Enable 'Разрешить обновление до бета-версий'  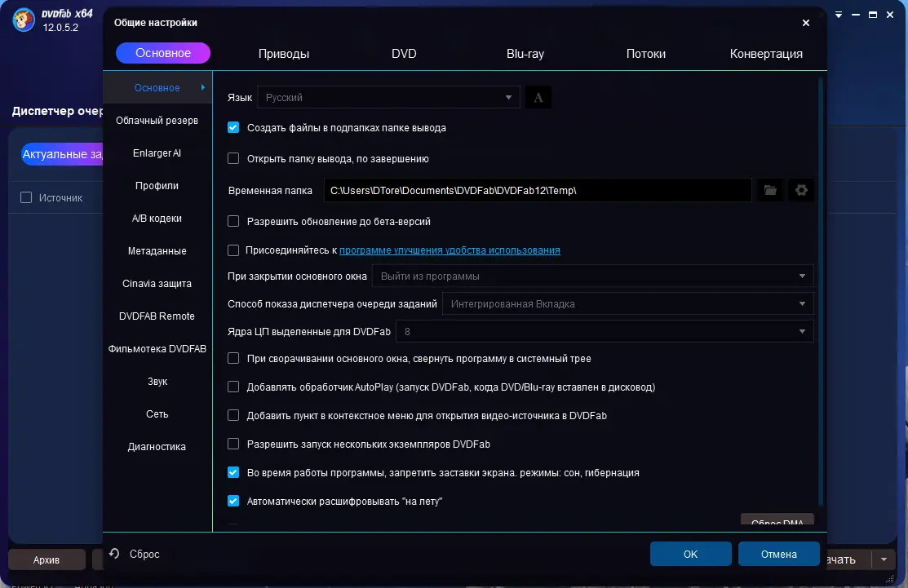click(x=233, y=221)
